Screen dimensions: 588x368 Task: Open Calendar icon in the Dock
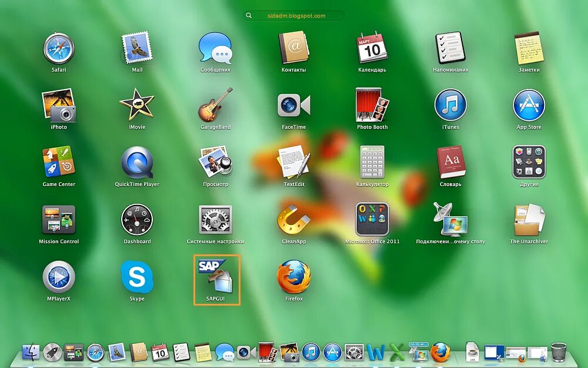(160, 353)
